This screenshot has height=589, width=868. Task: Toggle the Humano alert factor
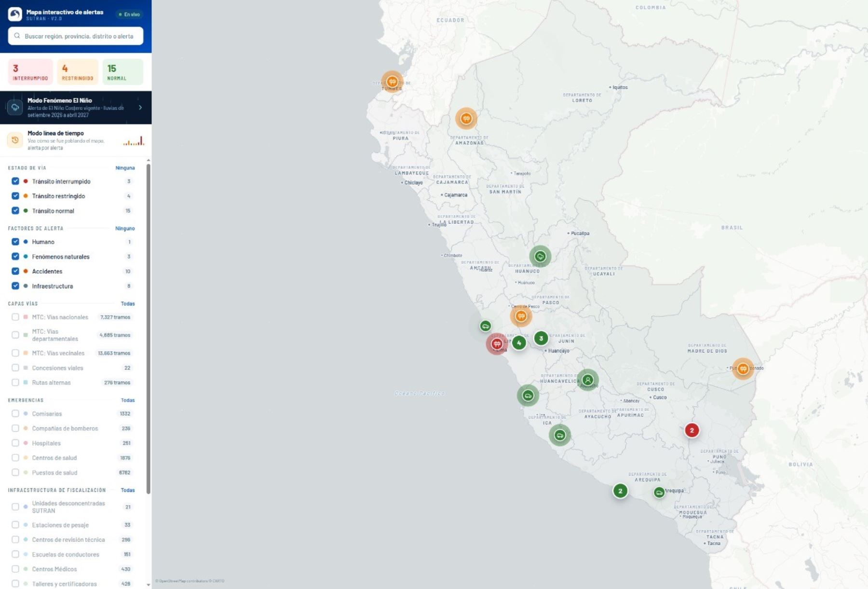[x=15, y=242]
